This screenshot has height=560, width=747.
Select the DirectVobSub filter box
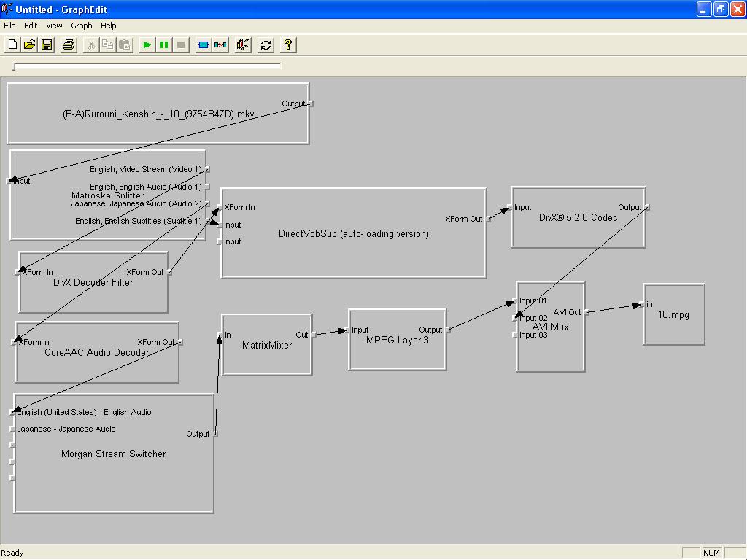[354, 233]
